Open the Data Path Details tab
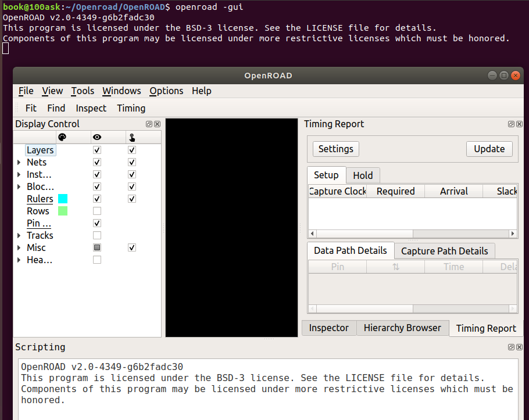 pos(351,250)
